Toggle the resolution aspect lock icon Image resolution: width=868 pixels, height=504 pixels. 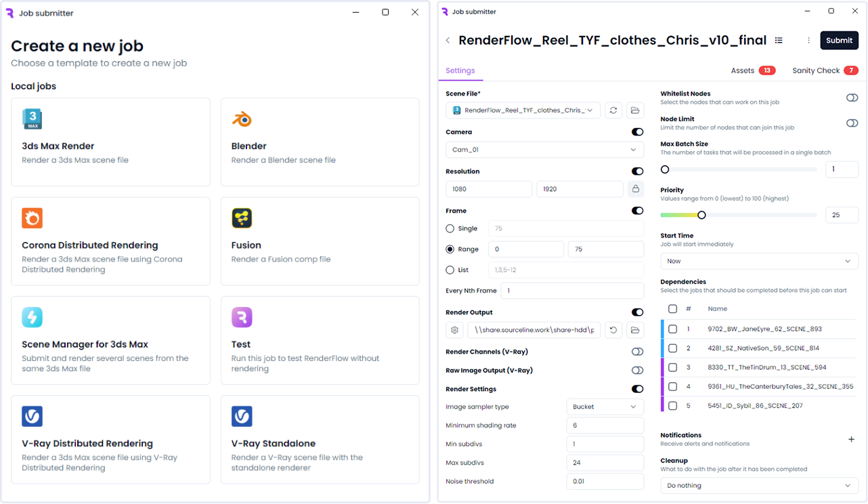point(635,189)
